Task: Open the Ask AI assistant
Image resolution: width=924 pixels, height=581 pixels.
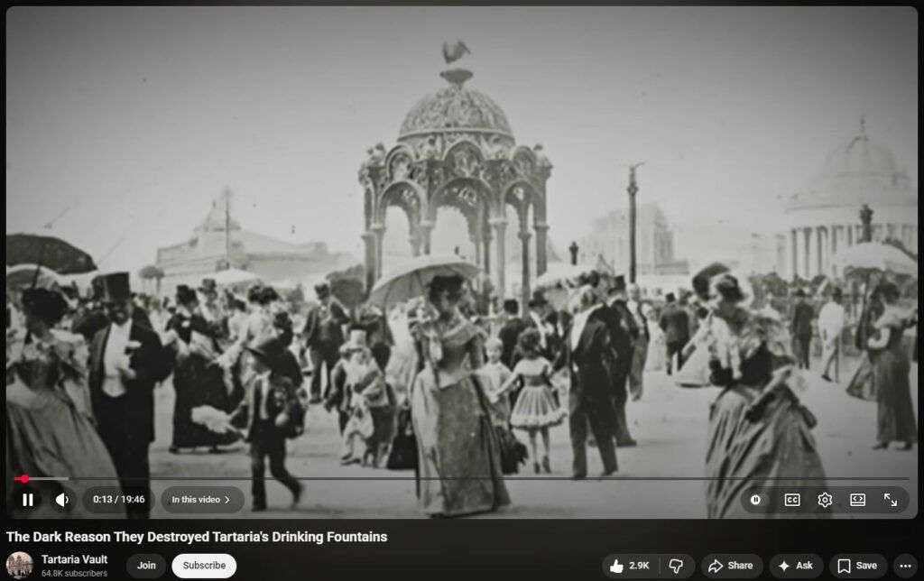Action: pyautogui.click(x=796, y=566)
